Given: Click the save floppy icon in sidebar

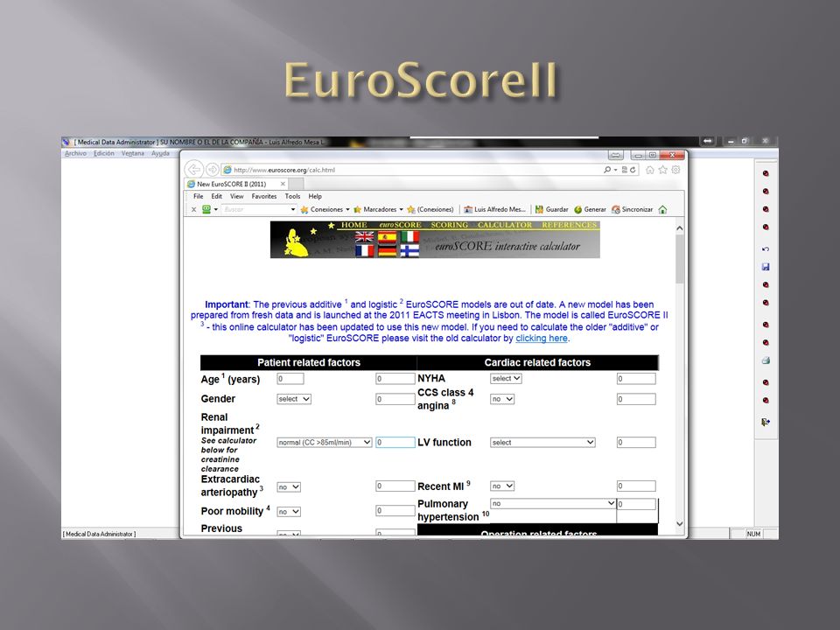Looking at the screenshot, I should click(x=766, y=267).
